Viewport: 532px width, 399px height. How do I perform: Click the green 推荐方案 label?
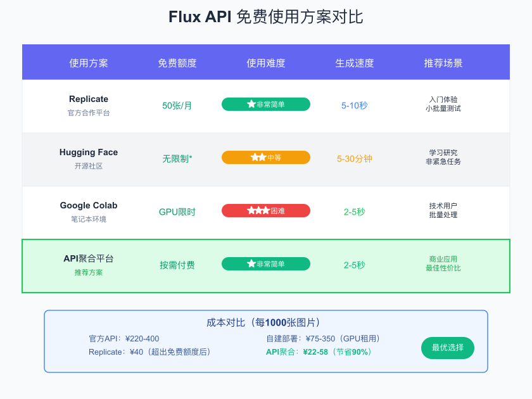tap(89, 272)
